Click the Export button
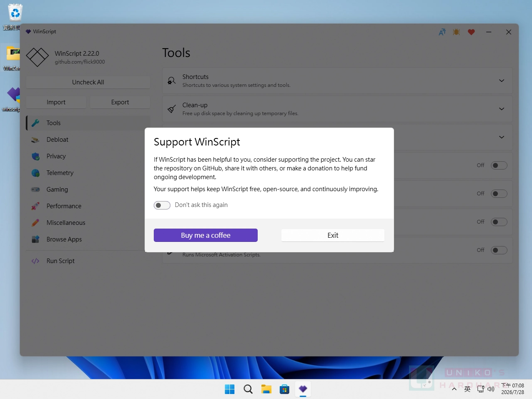 120,102
